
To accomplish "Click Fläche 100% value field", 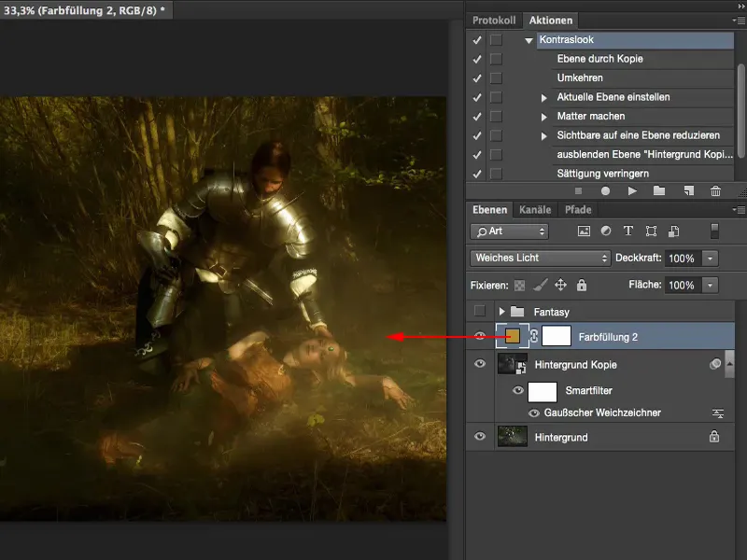I will click(x=683, y=286).
